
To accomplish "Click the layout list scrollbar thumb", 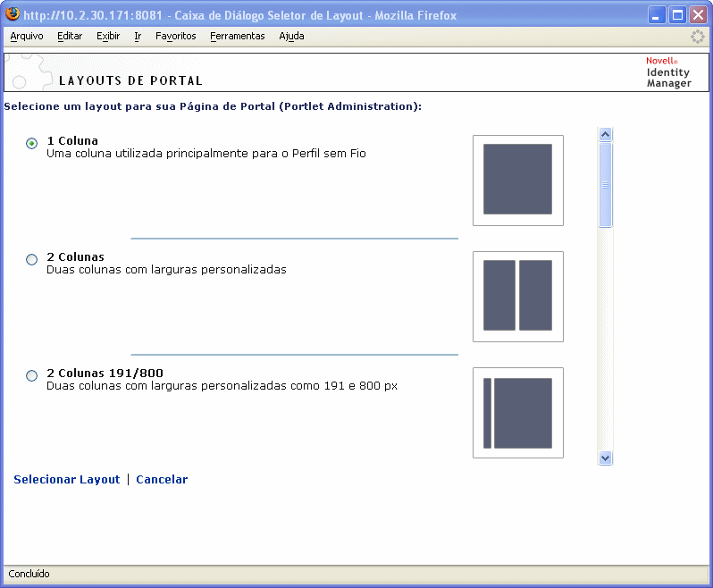I will pos(605,185).
